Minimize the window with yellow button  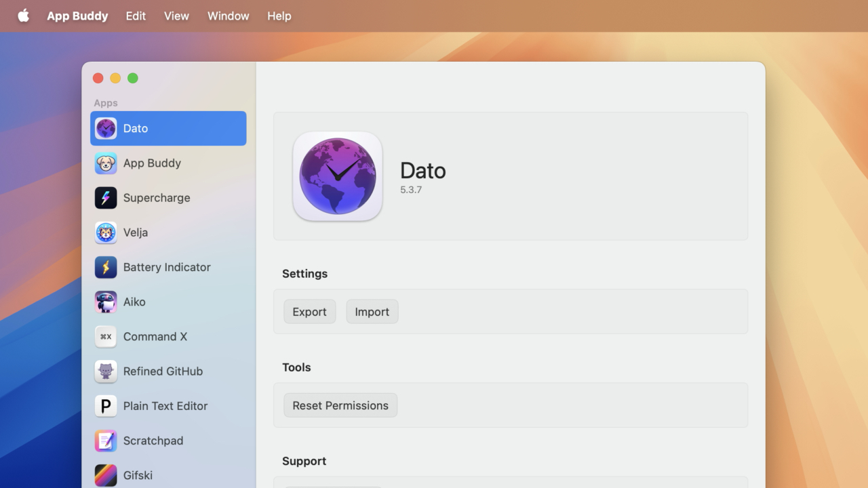click(115, 78)
